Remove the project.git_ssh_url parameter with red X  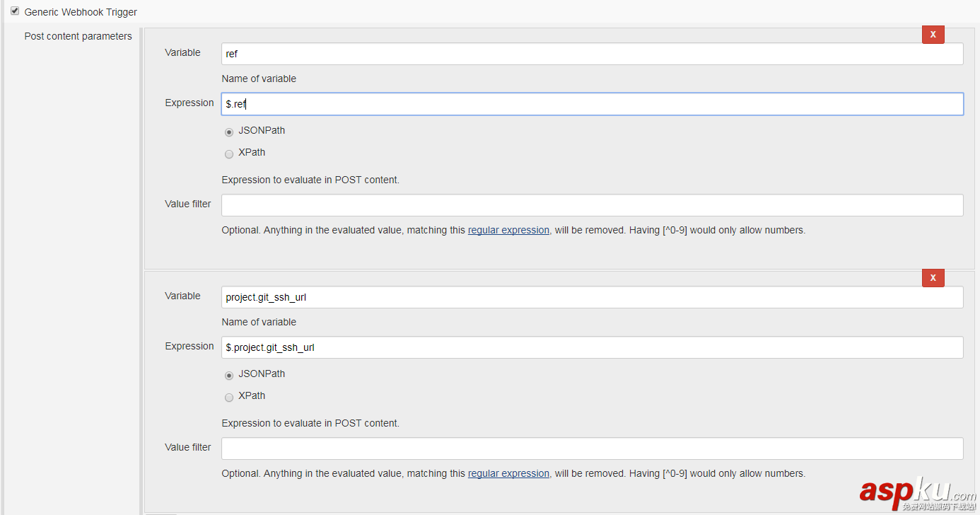(x=933, y=278)
